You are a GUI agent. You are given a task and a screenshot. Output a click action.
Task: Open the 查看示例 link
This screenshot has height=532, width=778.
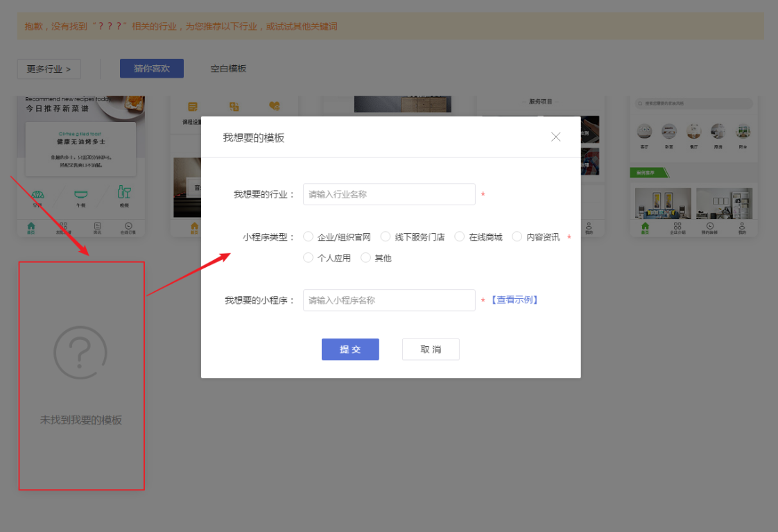coord(515,300)
